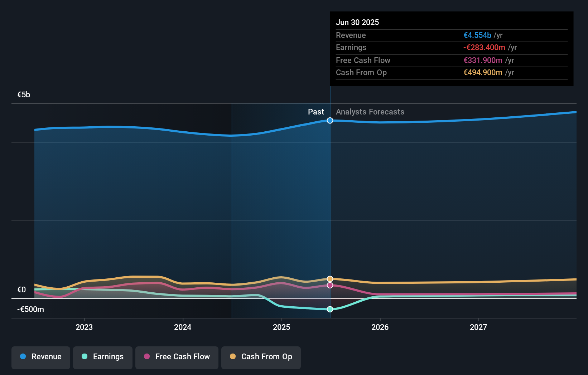Click the Free Cash Flow marker on the chart
588x375 pixels.
[x=330, y=285]
